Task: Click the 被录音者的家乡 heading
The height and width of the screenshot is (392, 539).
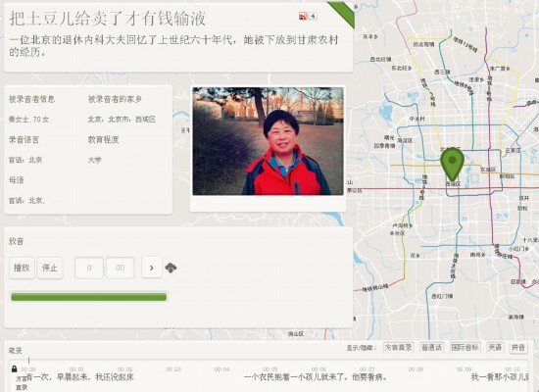Action: [115, 99]
